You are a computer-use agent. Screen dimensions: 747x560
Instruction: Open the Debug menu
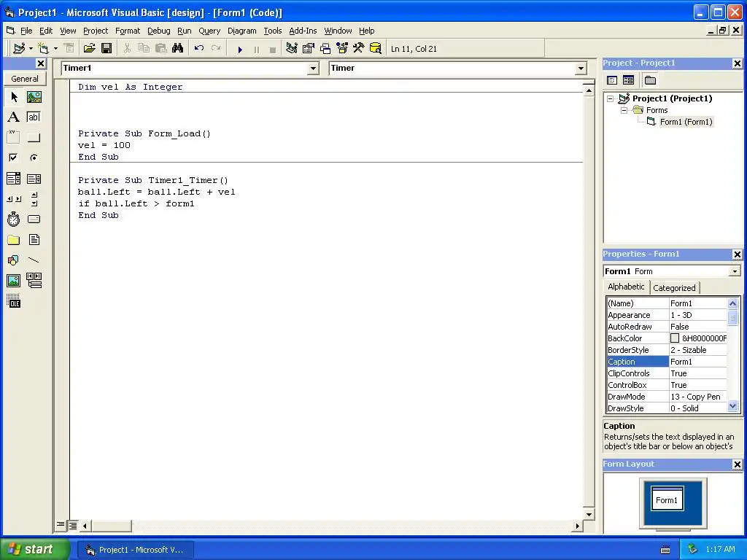coord(158,31)
